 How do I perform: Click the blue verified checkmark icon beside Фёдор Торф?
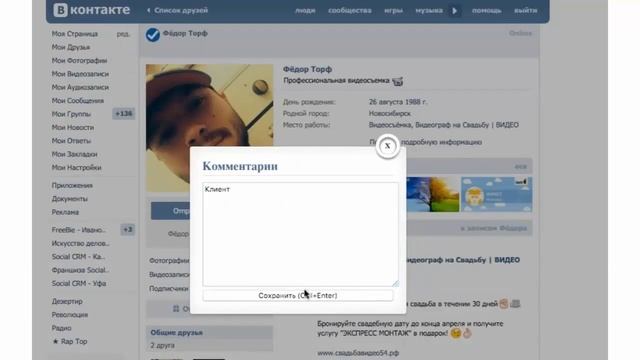pos(153,35)
